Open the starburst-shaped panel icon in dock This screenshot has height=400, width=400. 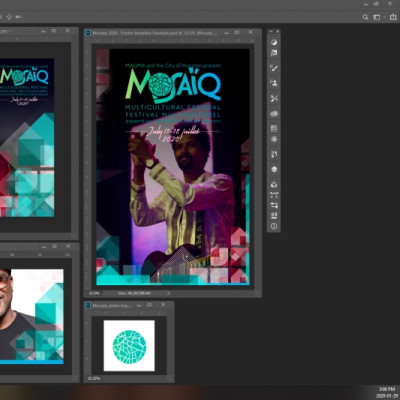pos(274,139)
